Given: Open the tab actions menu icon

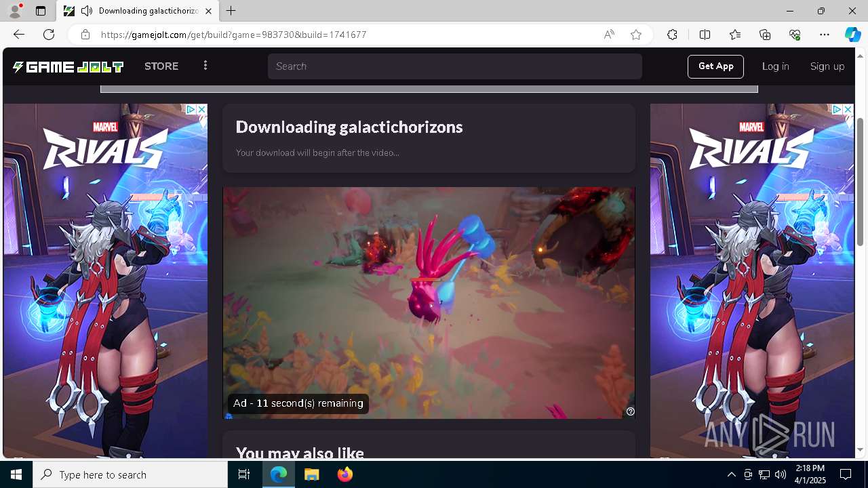Looking at the screenshot, I should (x=41, y=11).
